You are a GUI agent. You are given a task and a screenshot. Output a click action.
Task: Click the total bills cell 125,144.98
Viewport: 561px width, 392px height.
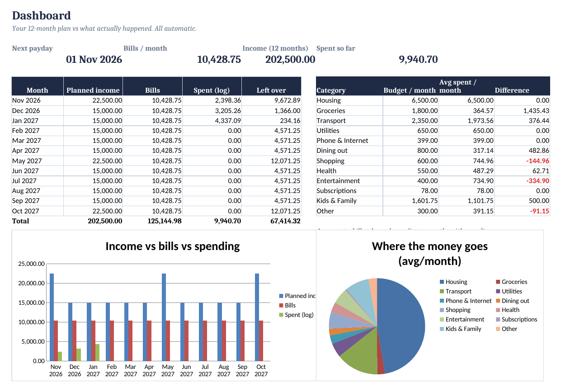[x=152, y=221]
